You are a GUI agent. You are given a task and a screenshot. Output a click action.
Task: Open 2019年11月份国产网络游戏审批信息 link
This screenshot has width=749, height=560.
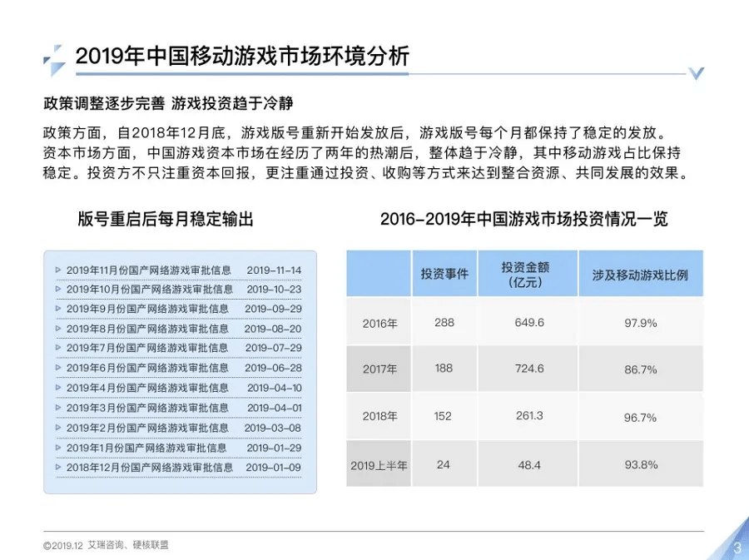tap(149, 270)
